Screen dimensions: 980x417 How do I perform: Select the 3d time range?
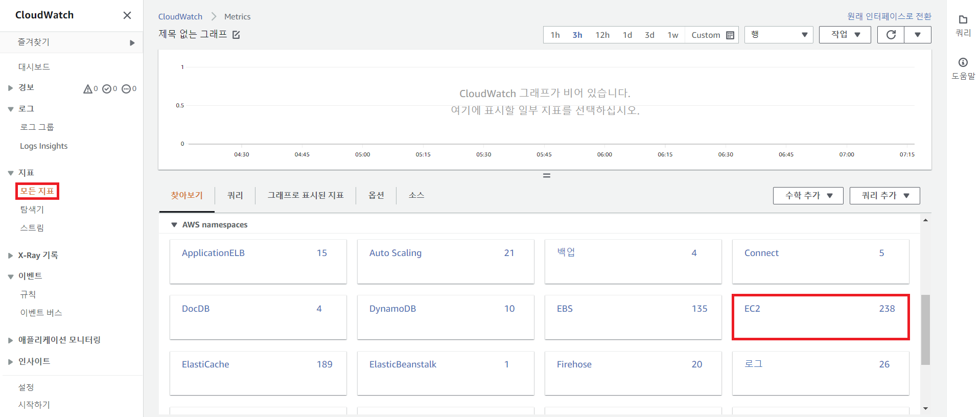(x=649, y=35)
